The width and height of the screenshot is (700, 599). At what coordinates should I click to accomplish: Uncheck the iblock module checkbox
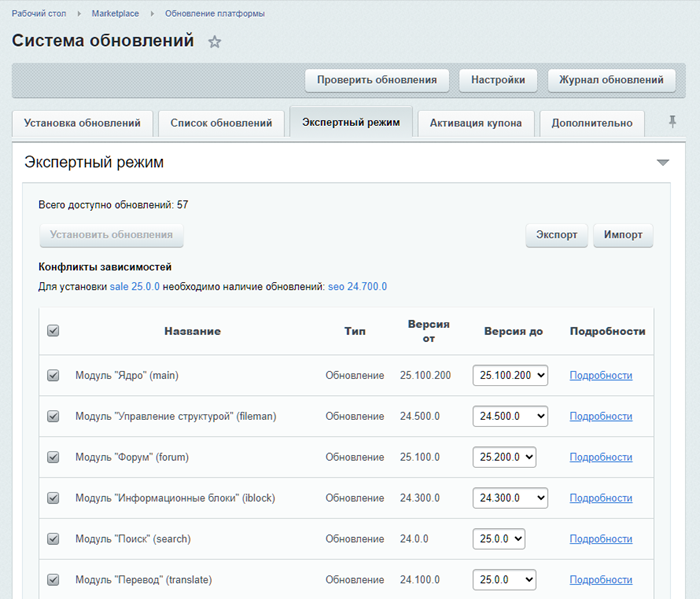point(53,498)
